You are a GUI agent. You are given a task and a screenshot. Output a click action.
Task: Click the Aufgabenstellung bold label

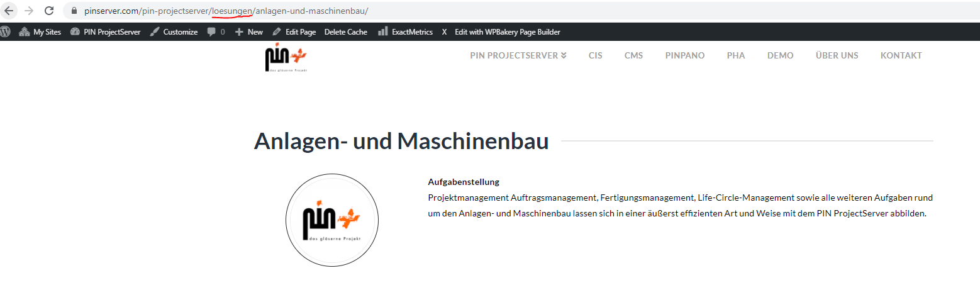(464, 182)
